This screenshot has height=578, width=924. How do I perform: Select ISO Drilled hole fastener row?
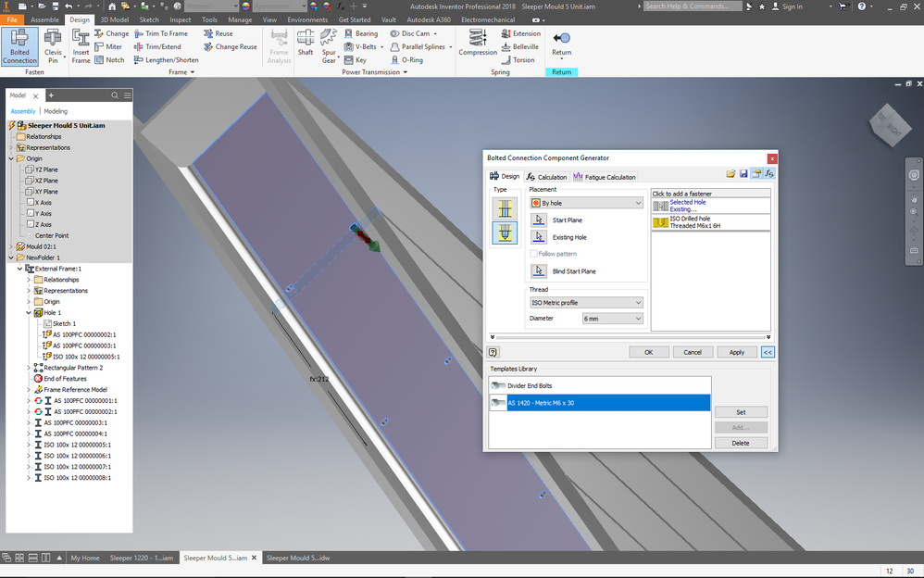(710, 222)
